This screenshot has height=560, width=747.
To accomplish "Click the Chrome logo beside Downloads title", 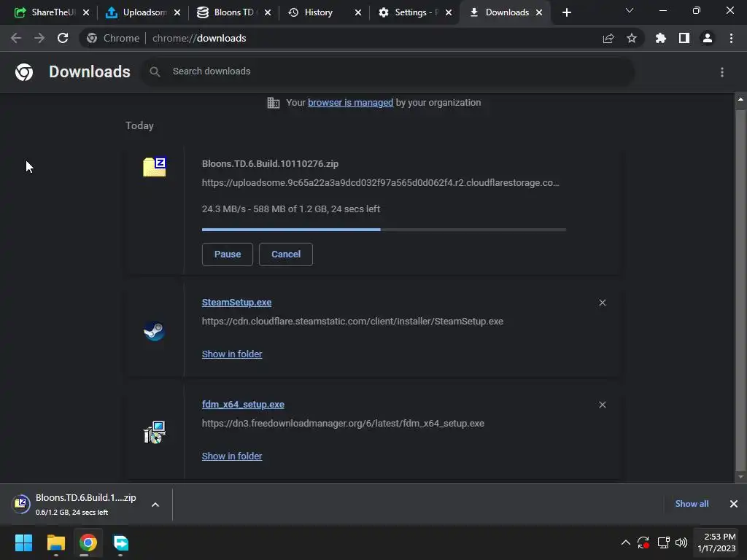I will (x=24, y=72).
